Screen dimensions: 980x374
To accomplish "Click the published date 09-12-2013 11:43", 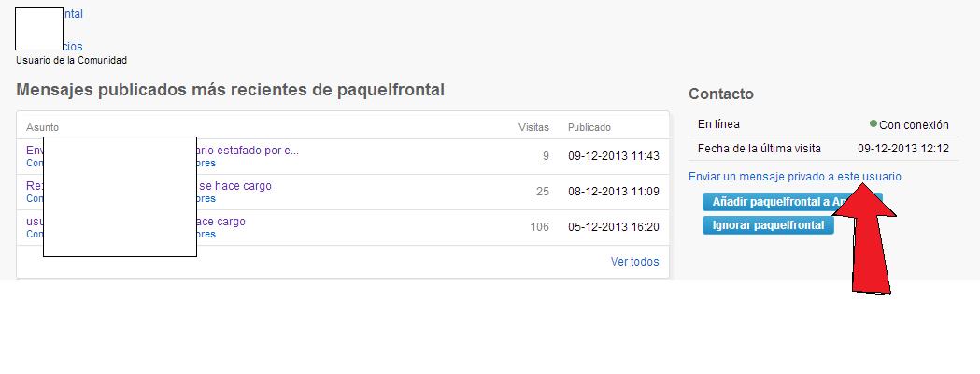I will coord(613,156).
